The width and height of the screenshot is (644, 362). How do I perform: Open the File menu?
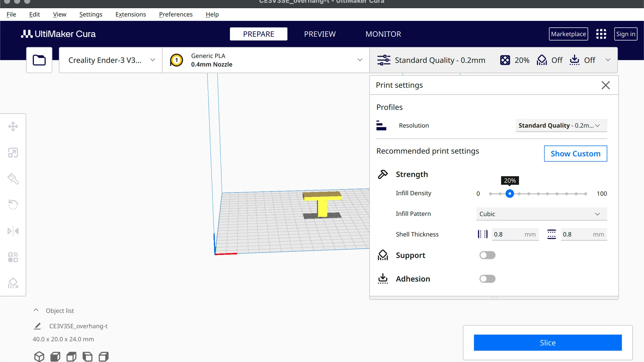11,14
